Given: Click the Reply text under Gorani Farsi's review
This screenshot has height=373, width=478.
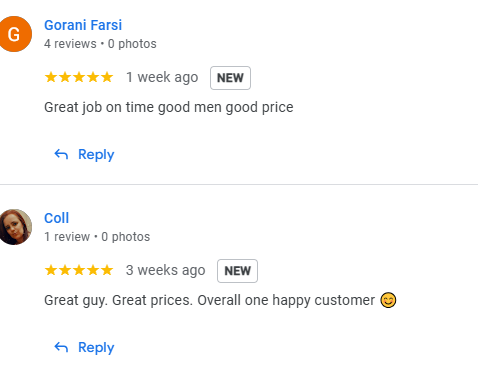Looking at the screenshot, I should point(96,155).
